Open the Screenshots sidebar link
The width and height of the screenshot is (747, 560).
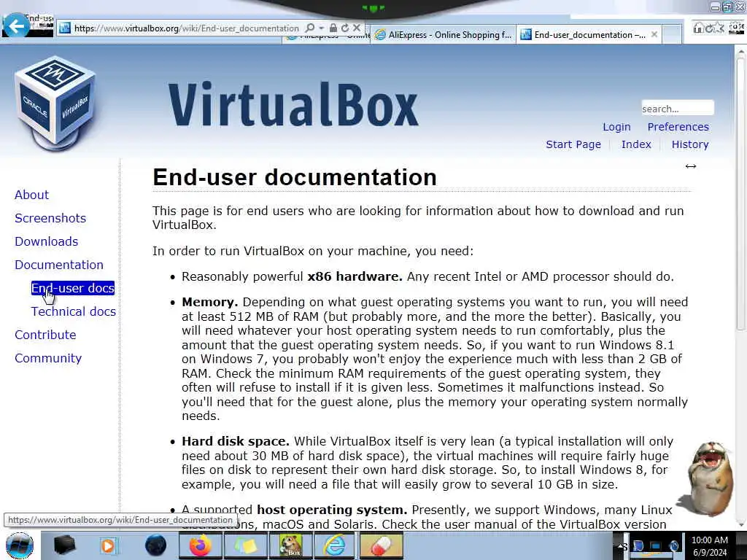point(50,218)
